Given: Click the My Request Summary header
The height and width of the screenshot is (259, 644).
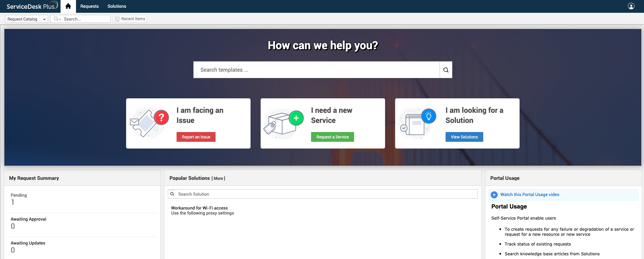Looking at the screenshot, I should pos(34,178).
